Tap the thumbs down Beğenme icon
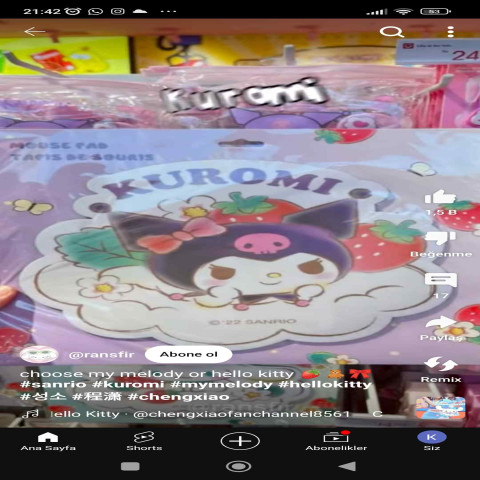The width and height of the screenshot is (480, 480). (x=440, y=238)
